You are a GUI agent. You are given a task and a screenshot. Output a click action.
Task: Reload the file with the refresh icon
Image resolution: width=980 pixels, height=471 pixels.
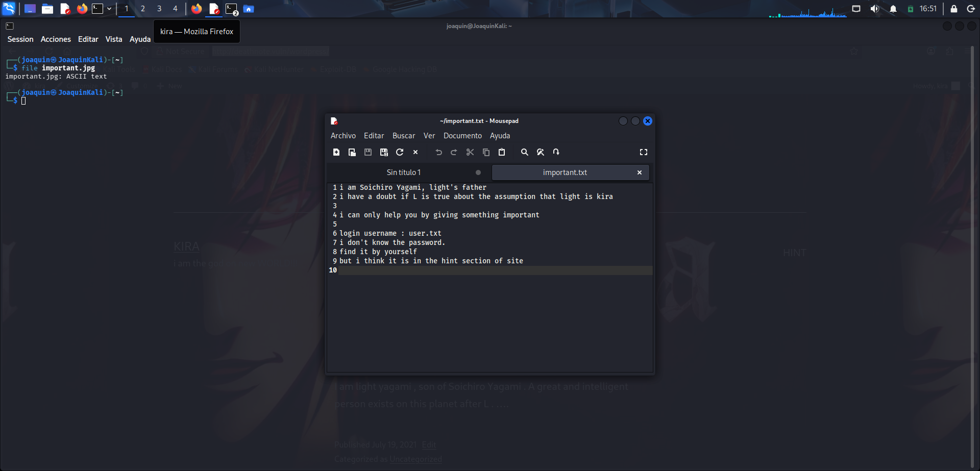click(x=400, y=152)
